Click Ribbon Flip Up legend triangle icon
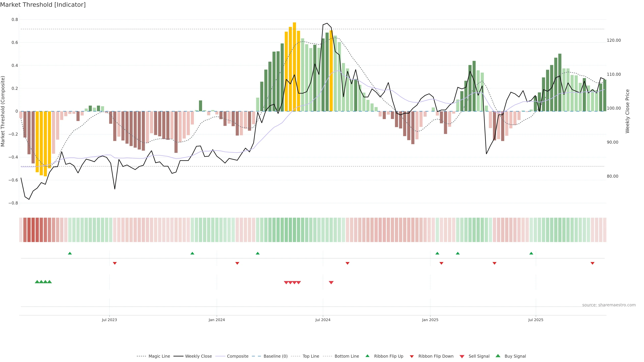644x362 pixels. (x=367, y=356)
